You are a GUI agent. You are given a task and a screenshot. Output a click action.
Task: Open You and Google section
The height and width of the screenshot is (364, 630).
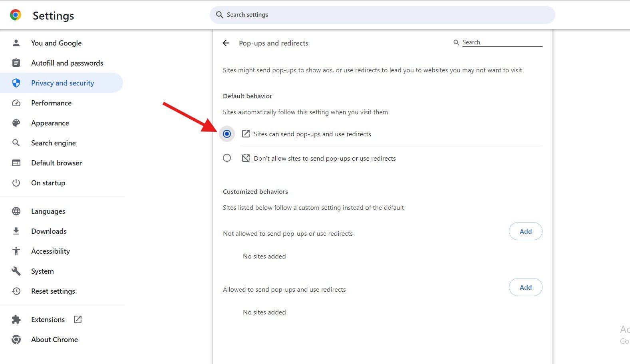click(x=62, y=43)
